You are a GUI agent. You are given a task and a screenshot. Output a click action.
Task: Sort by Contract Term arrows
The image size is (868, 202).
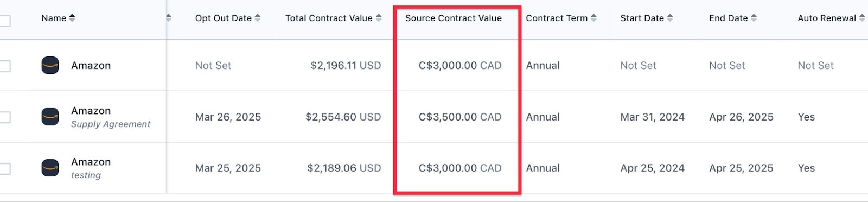[593, 18]
